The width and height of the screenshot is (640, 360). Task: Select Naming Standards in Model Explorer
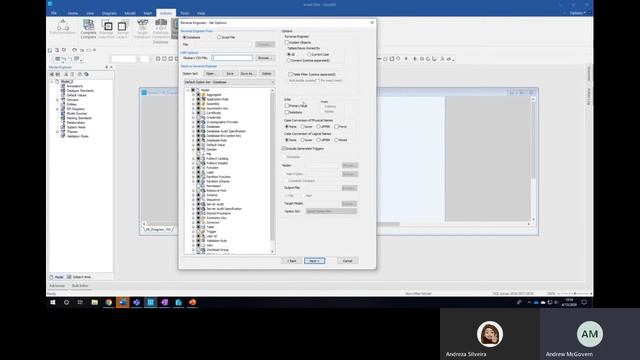point(79,118)
